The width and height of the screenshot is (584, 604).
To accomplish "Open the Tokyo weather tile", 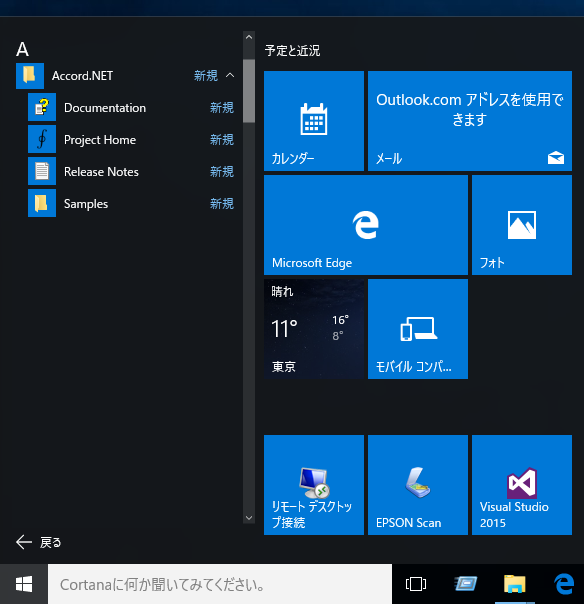I will [x=314, y=329].
